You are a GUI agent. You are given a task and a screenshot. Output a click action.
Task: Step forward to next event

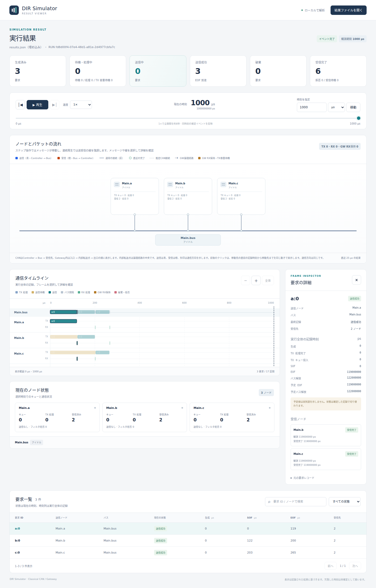[x=55, y=105]
